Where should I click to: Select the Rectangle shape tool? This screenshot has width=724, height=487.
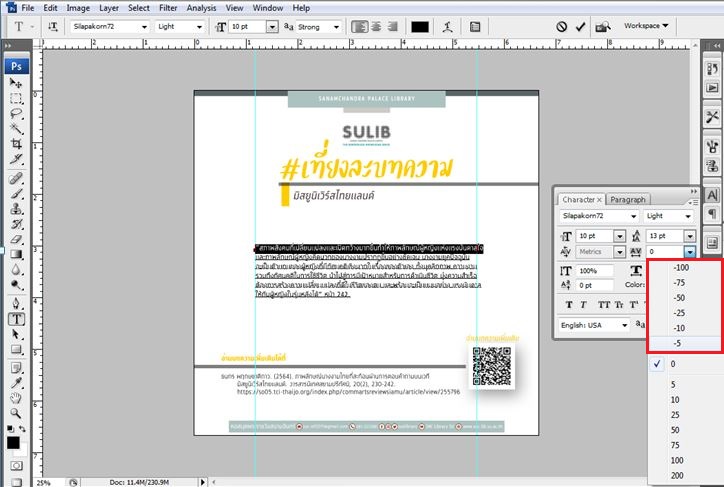pos(16,349)
